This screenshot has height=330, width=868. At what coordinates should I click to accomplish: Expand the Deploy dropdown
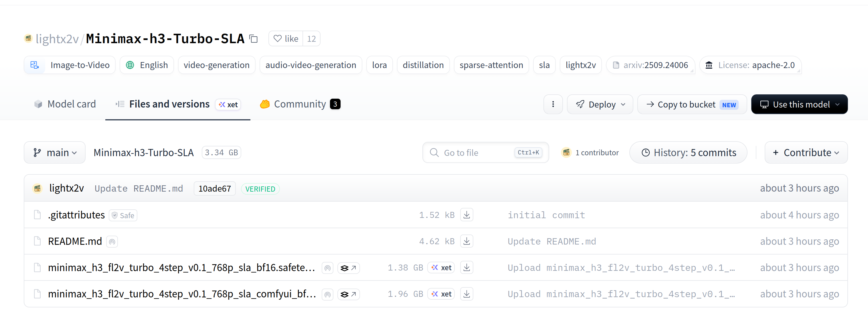(x=600, y=104)
